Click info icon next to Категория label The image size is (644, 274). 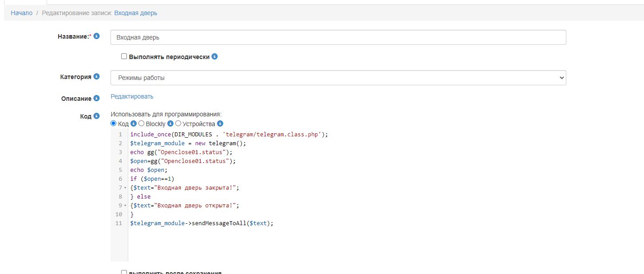pos(96,76)
